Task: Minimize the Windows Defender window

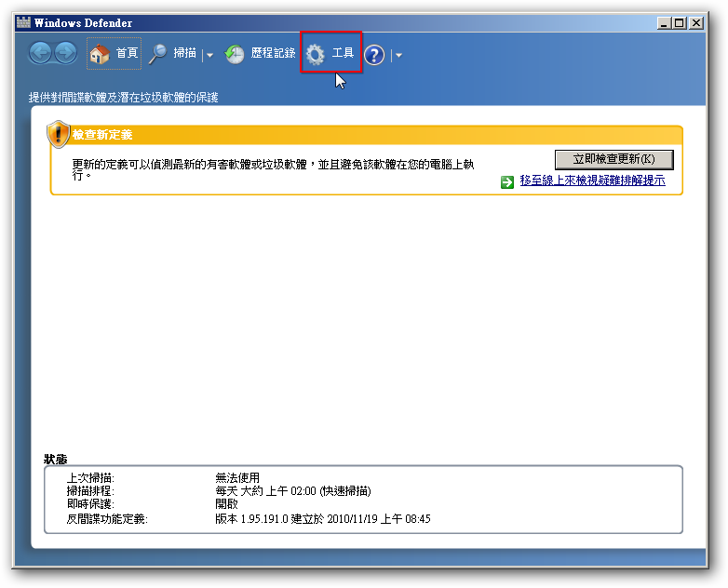Action: tap(665, 23)
